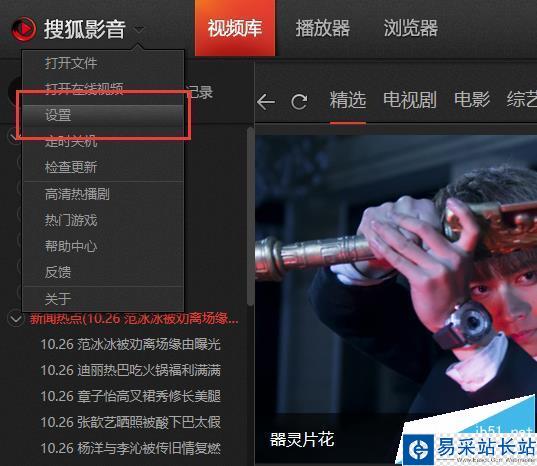Switch to the 播放器 tab
537x466 pixels.
point(323,28)
